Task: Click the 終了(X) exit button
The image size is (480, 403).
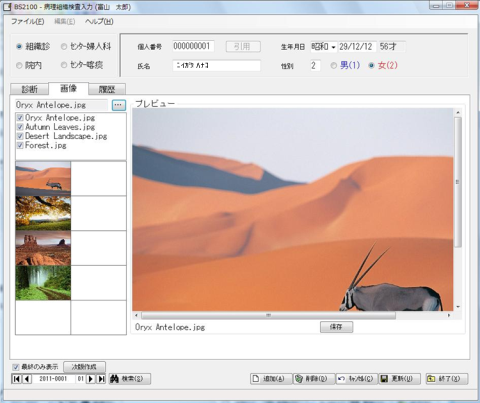Action: click(x=447, y=379)
